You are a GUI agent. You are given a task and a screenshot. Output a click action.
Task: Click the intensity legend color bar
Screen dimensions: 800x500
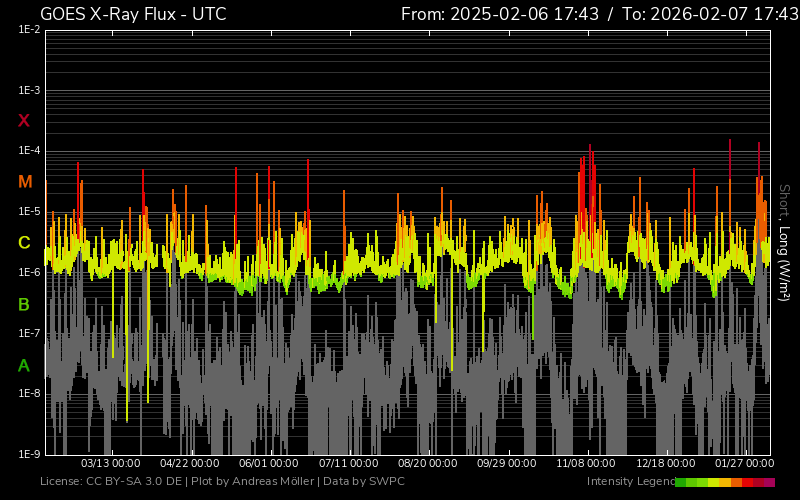pos(724,482)
